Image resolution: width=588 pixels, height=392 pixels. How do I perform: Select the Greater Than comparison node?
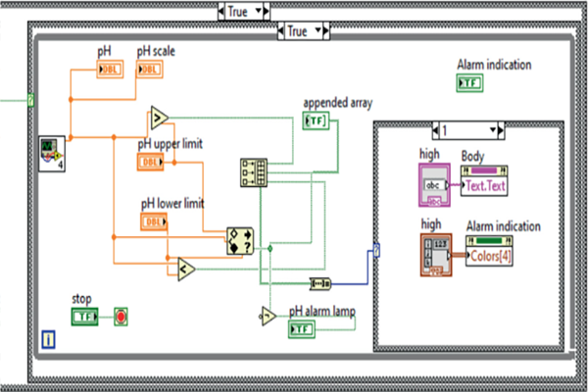pyautogui.click(x=159, y=118)
